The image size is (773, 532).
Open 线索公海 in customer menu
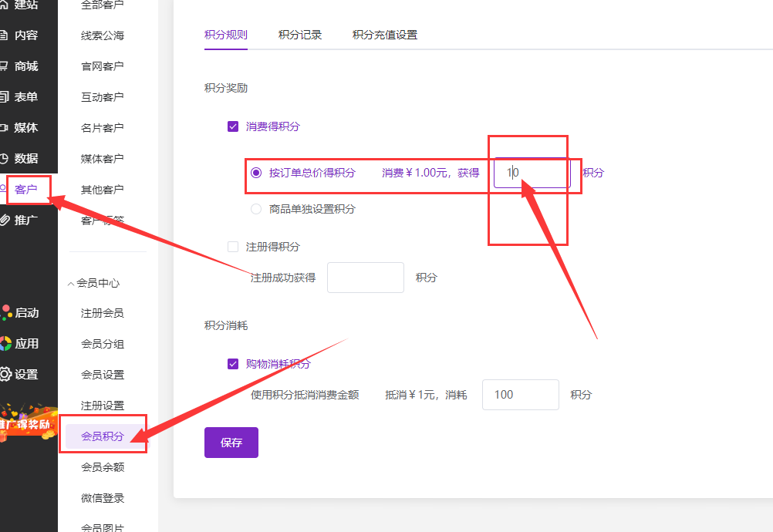[x=103, y=35]
